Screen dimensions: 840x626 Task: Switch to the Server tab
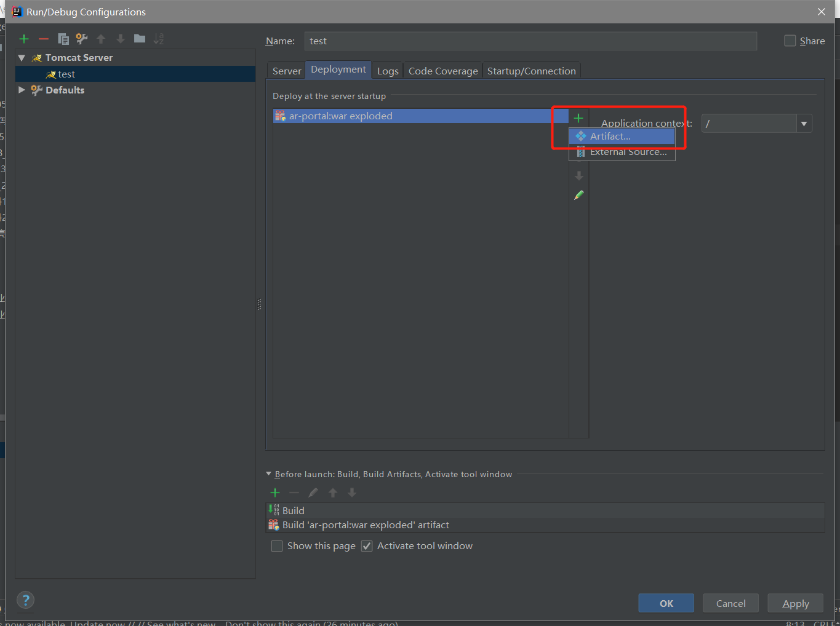287,71
